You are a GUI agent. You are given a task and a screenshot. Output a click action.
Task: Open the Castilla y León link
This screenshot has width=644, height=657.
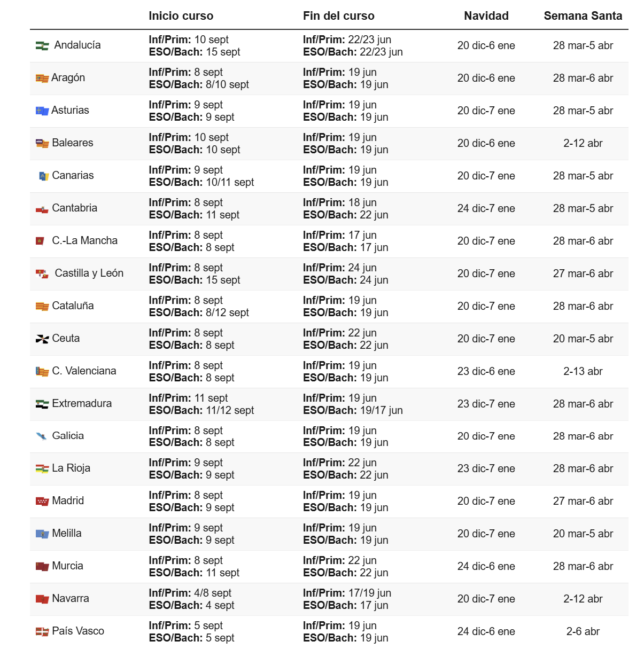(x=89, y=273)
